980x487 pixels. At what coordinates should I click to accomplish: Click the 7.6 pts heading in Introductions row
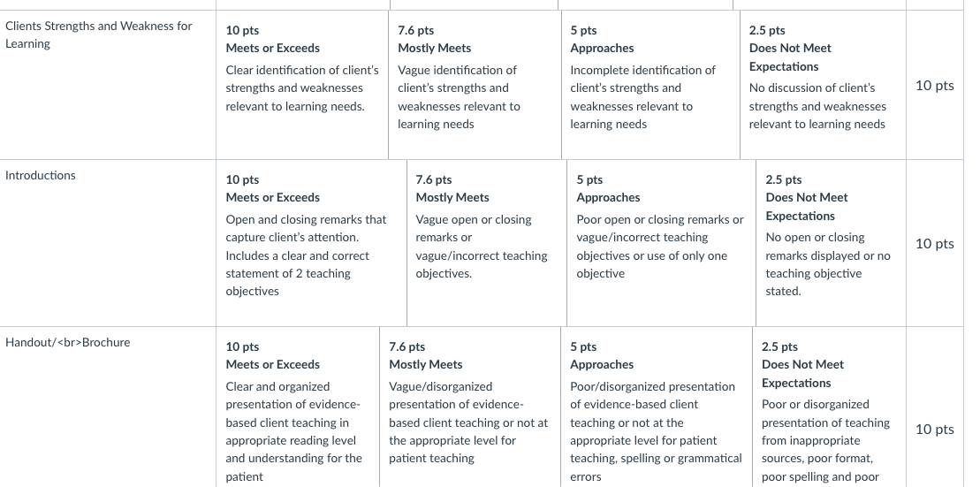click(x=434, y=180)
